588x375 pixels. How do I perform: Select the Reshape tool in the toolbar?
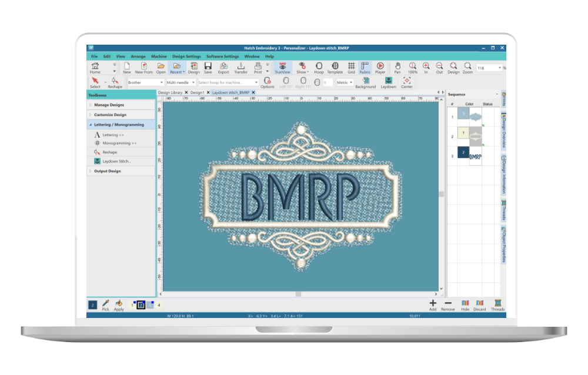click(x=115, y=82)
